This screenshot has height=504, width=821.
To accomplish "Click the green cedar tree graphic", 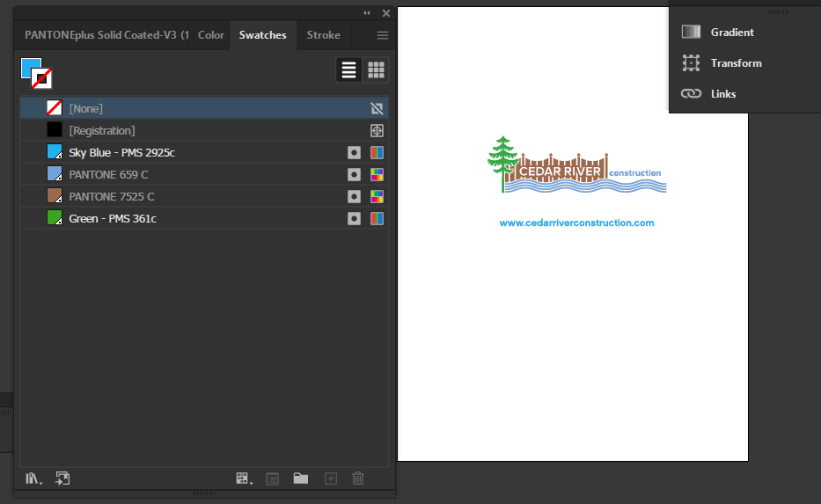I will 502,164.
